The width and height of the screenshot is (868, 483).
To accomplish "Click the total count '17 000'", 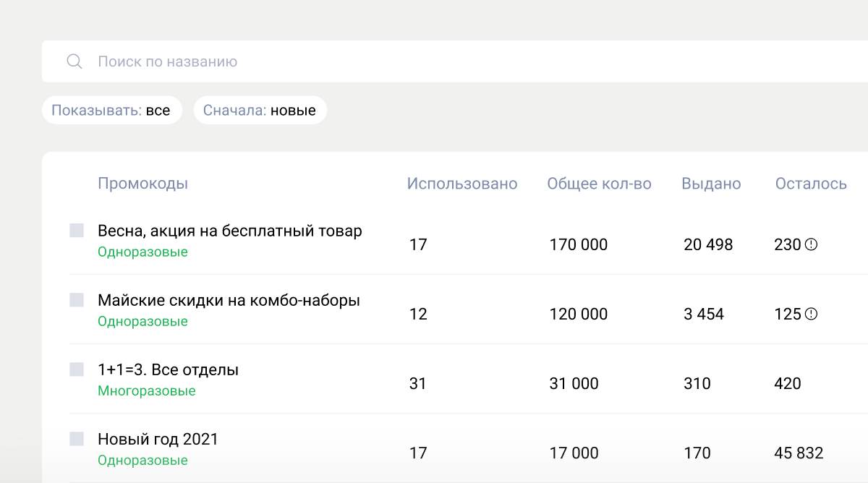I will coord(574,453).
